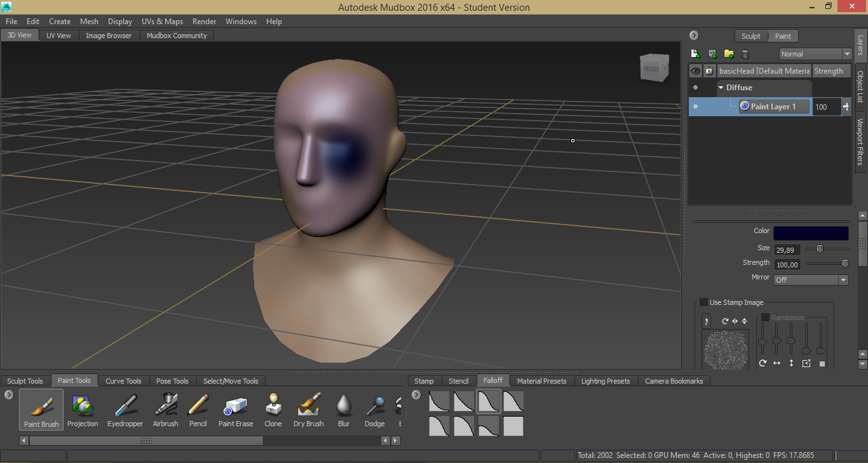Enable the Use Stamp Image checkbox
868x463 pixels.
pos(703,302)
